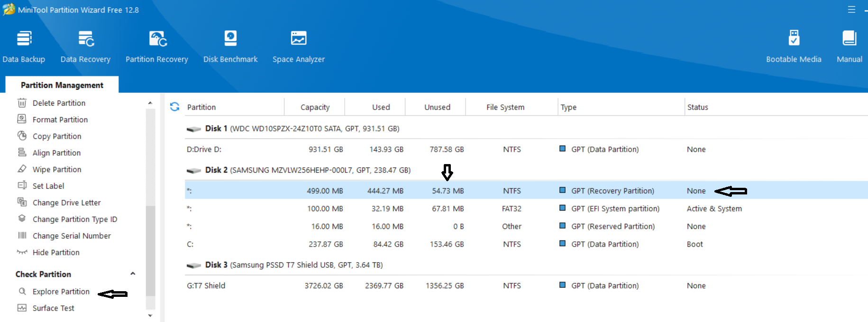Click the blue type swatch in the FAT32 row
The width and height of the screenshot is (868, 322).
click(x=562, y=208)
